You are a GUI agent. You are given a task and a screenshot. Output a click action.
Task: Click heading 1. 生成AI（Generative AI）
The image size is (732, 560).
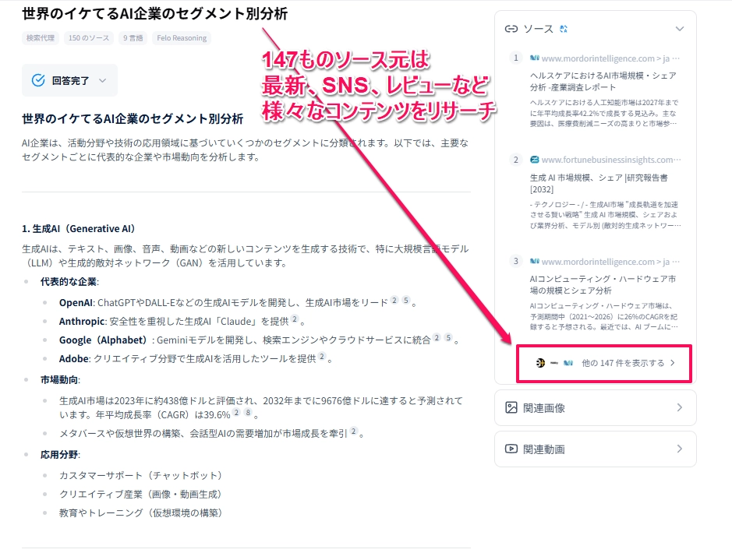point(79,229)
